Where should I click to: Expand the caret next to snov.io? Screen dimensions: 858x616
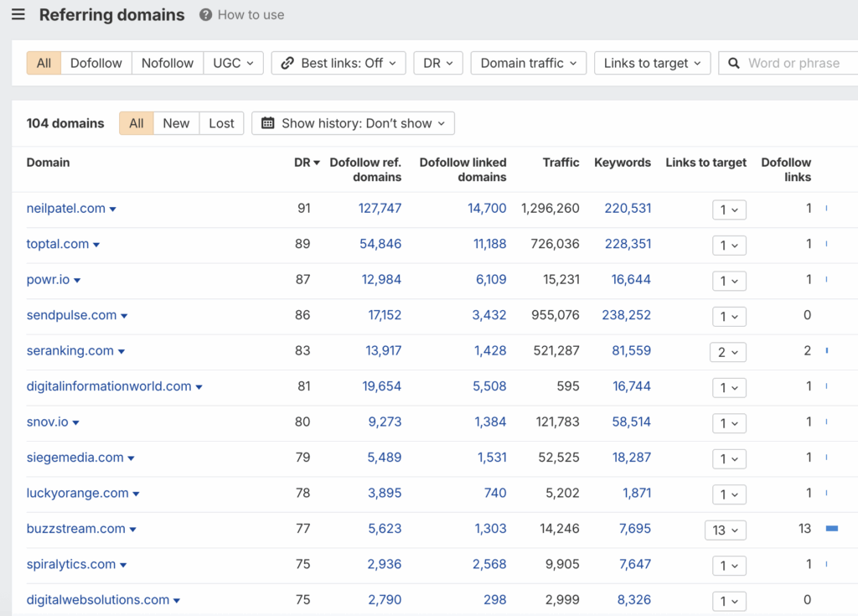coord(76,422)
